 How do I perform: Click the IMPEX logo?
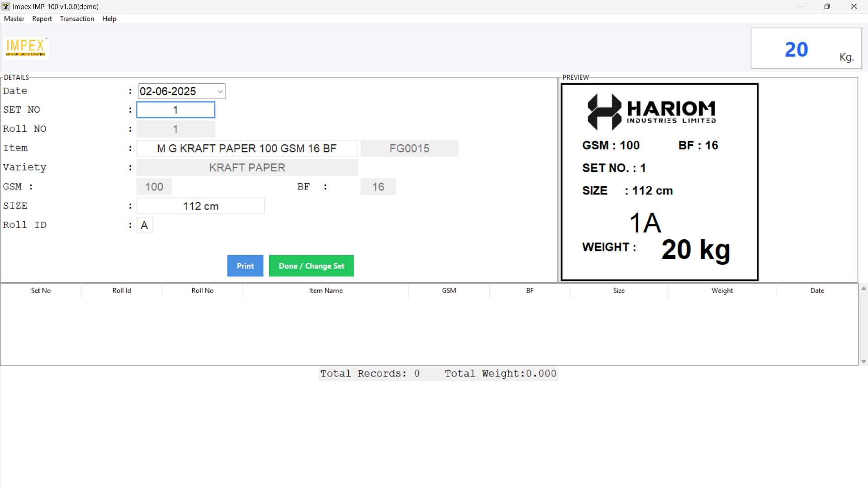tap(26, 47)
